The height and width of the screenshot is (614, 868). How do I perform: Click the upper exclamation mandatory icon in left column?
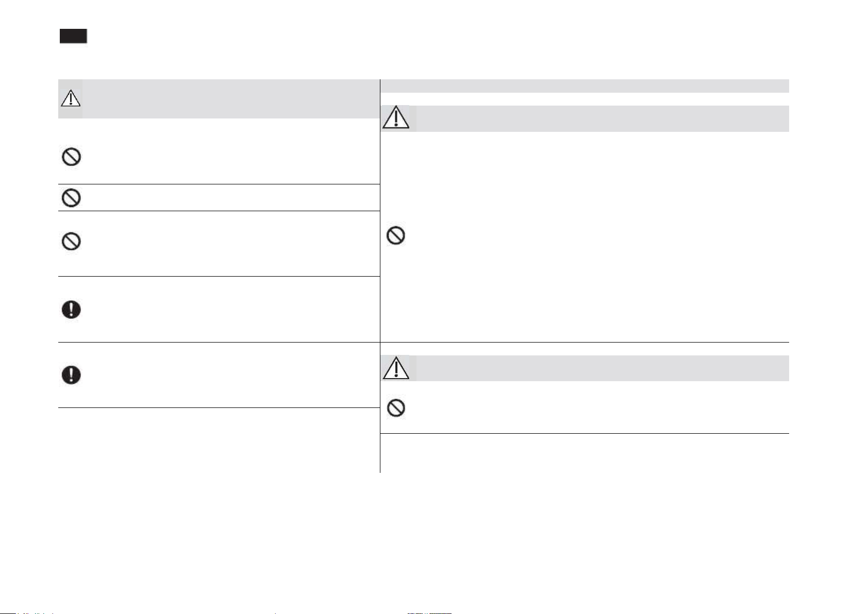point(71,310)
